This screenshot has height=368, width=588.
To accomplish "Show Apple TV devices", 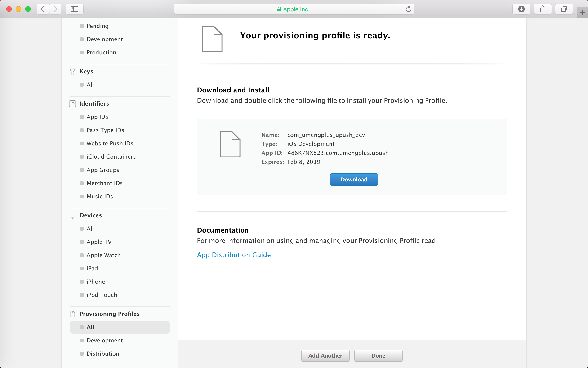I will point(99,242).
